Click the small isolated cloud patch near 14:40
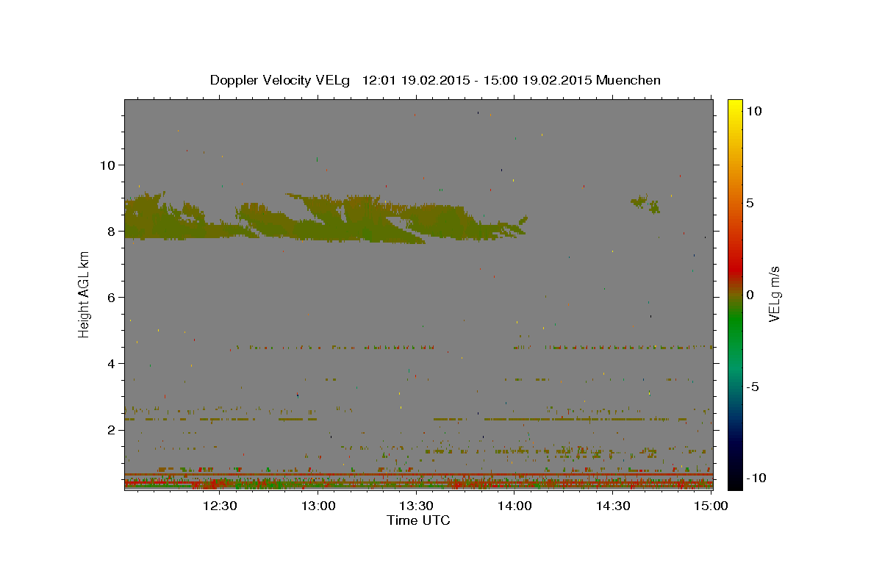882x588 pixels. (645, 204)
